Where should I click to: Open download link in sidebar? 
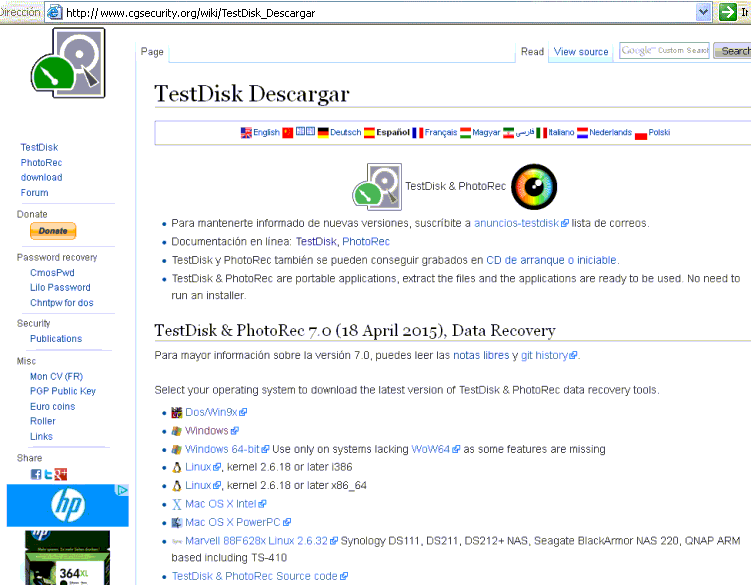click(41, 178)
